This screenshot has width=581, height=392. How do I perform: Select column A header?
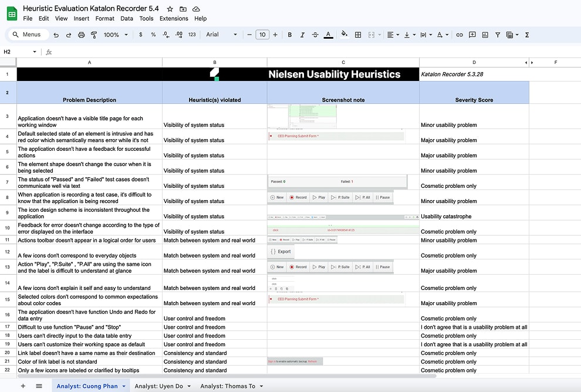[x=89, y=63]
